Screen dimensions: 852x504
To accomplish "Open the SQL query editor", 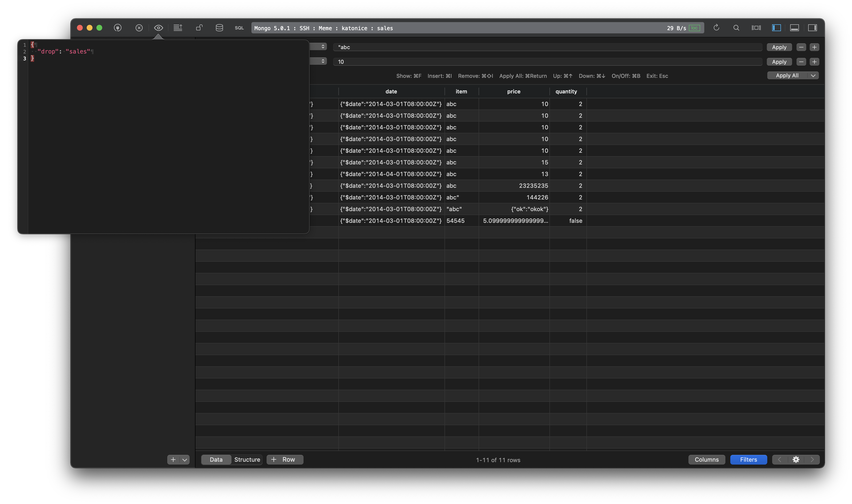I will coord(239,28).
